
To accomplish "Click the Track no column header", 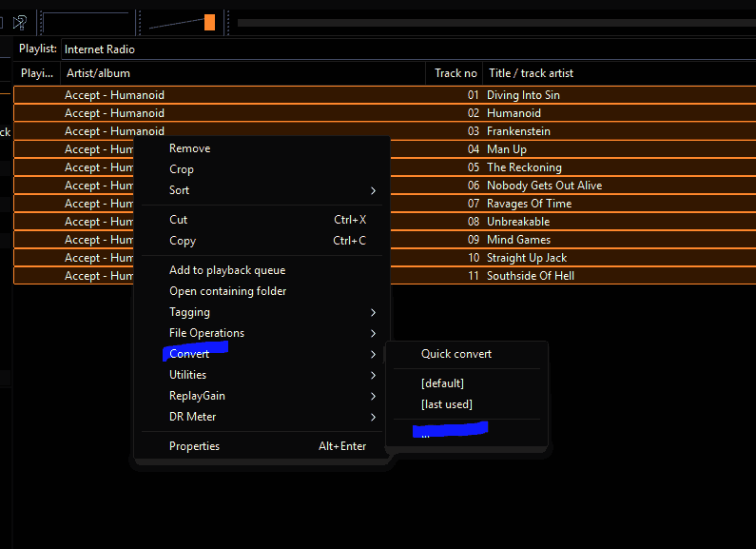I will pos(455,73).
